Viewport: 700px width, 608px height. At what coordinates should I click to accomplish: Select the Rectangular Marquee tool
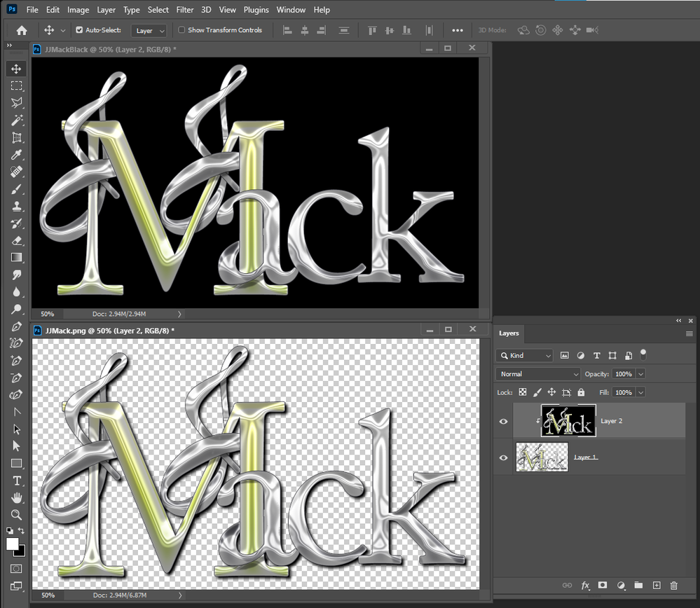coord(16,85)
